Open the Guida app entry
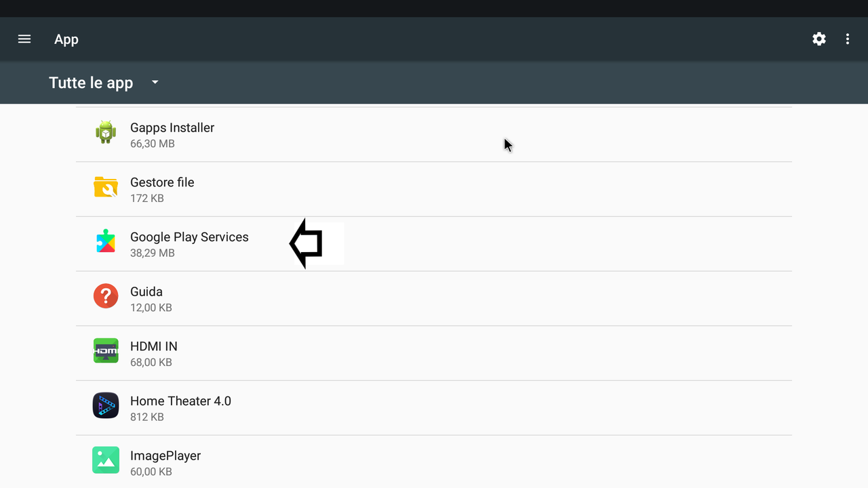This screenshot has height=488, width=868. click(434, 299)
